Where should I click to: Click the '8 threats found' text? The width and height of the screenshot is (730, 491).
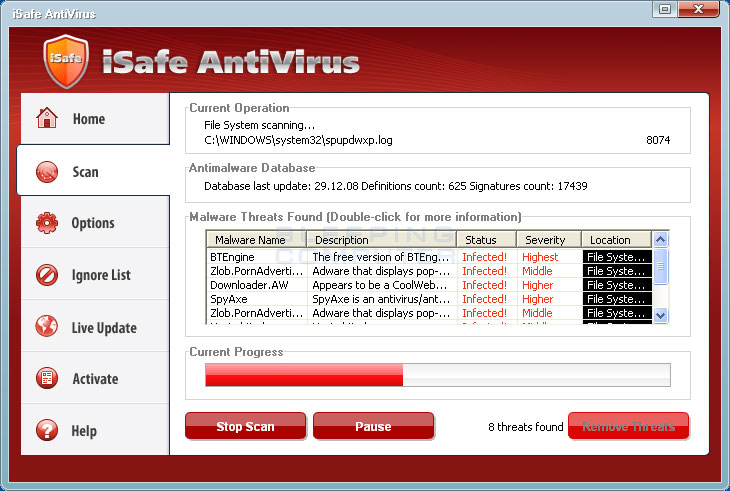coord(526,427)
